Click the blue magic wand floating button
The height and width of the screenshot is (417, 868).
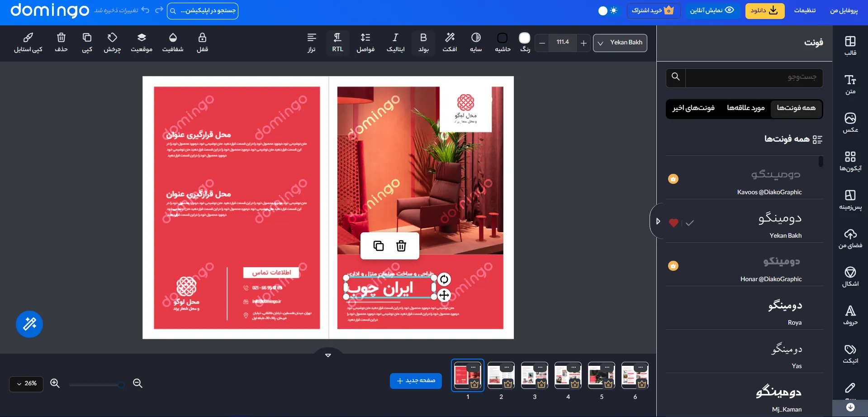click(x=29, y=324)
